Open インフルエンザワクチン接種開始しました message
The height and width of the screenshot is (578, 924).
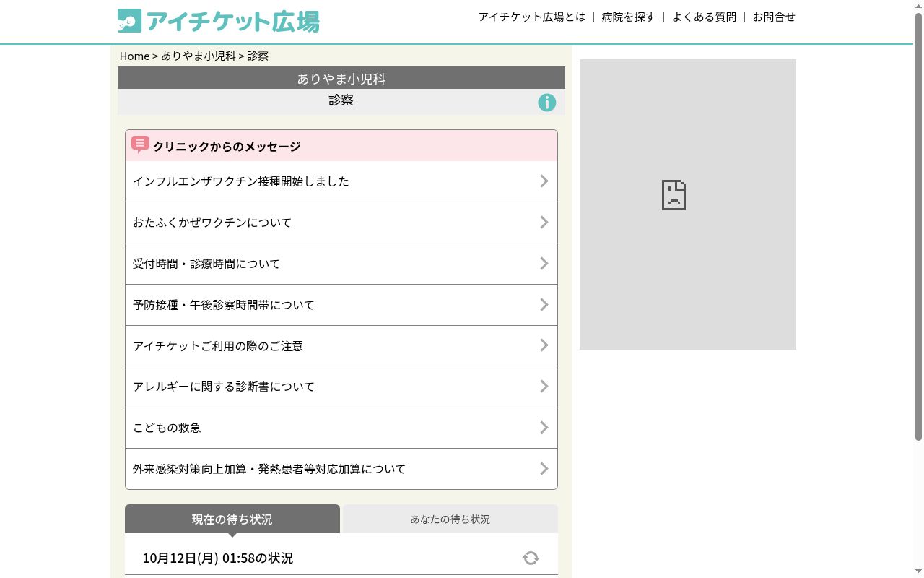[x=341, y=181]
